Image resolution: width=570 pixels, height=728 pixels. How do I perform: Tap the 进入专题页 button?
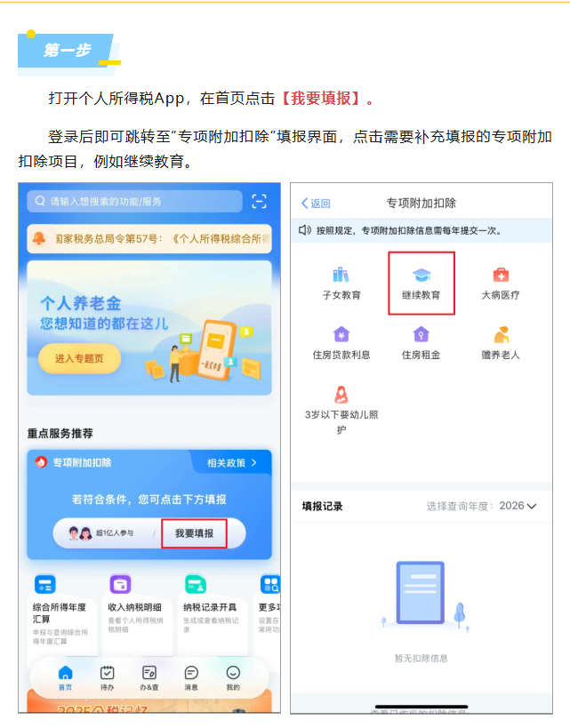click(x=79, y=358)
